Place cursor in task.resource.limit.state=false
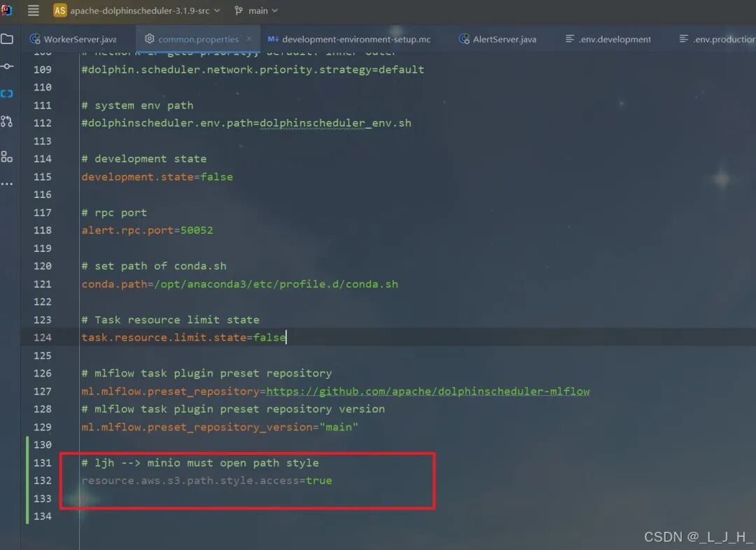The width and height of the screenshot is (756, 550). pos(183,337)
